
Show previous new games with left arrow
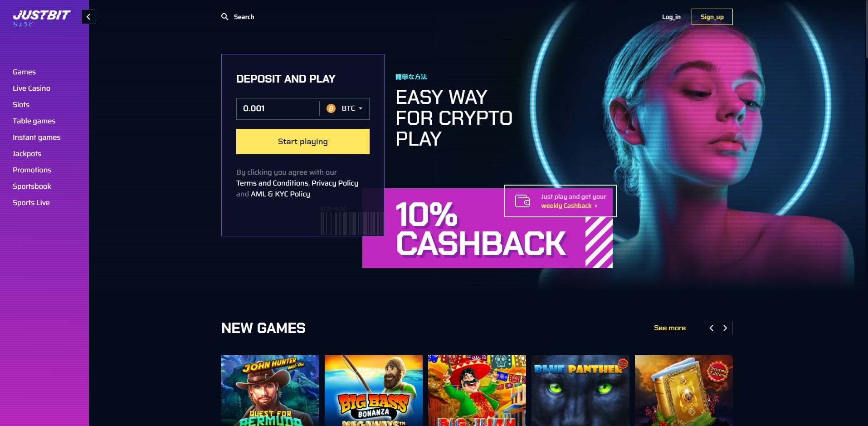pos(711,328)
